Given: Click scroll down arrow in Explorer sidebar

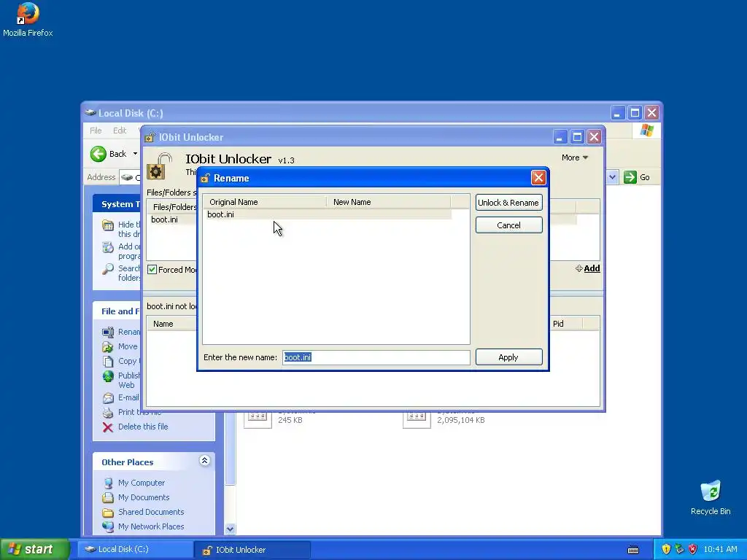Looking at the screenshot, I should [x=230, y=529].
